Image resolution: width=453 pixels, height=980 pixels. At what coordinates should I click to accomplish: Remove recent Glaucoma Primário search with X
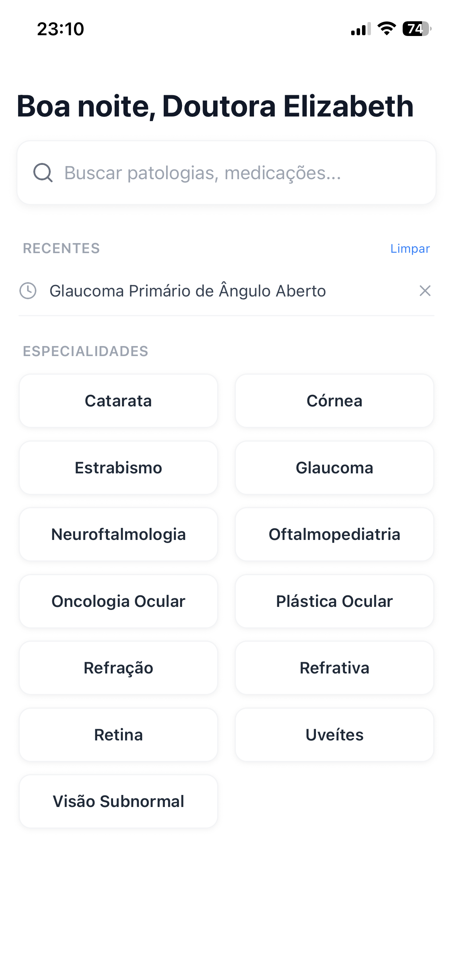coord(425,291)
